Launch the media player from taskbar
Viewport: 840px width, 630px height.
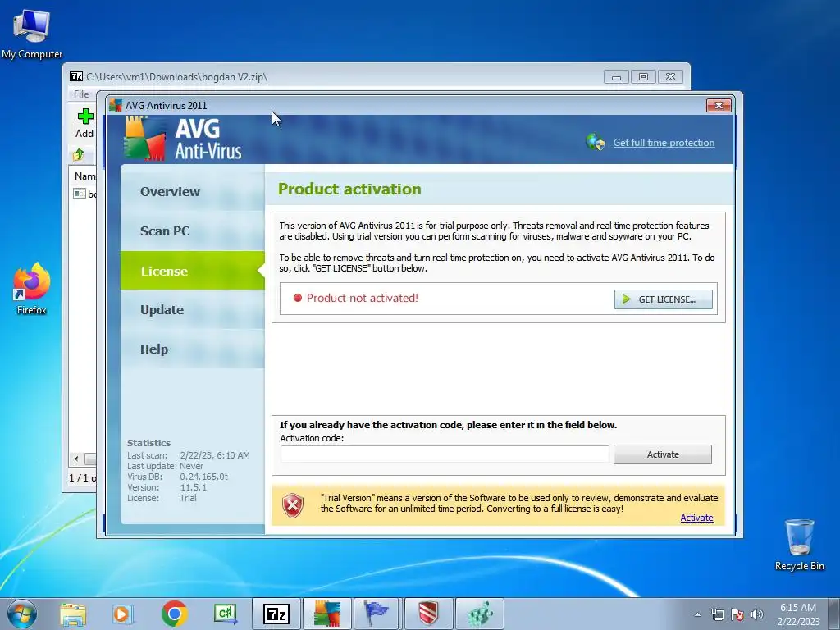pos(123,614)
